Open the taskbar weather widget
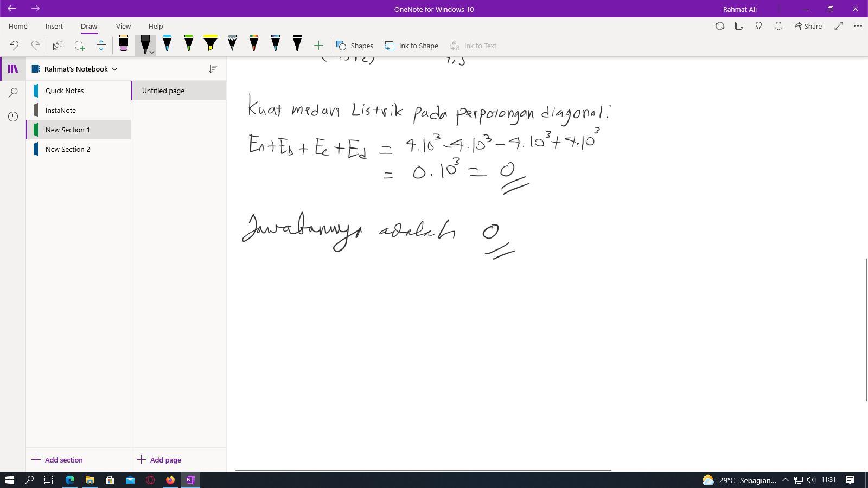 tap(739, 480)
